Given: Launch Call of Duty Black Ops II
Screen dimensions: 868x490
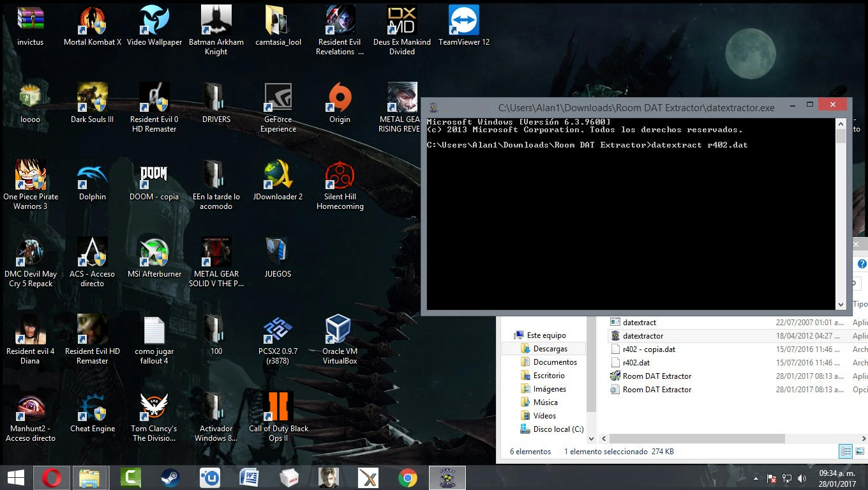Looking at the screenshot, I should click(278, 417).
